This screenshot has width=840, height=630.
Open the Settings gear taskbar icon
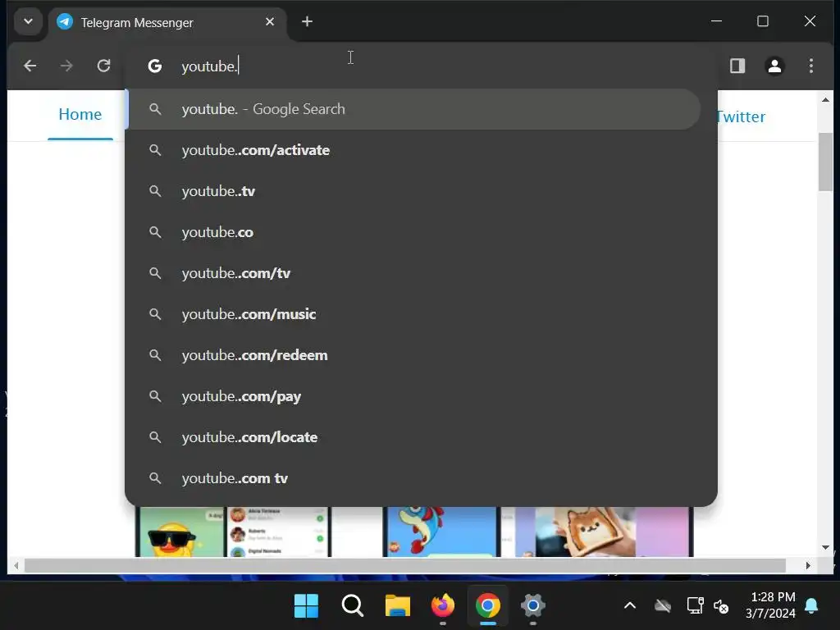533,606
